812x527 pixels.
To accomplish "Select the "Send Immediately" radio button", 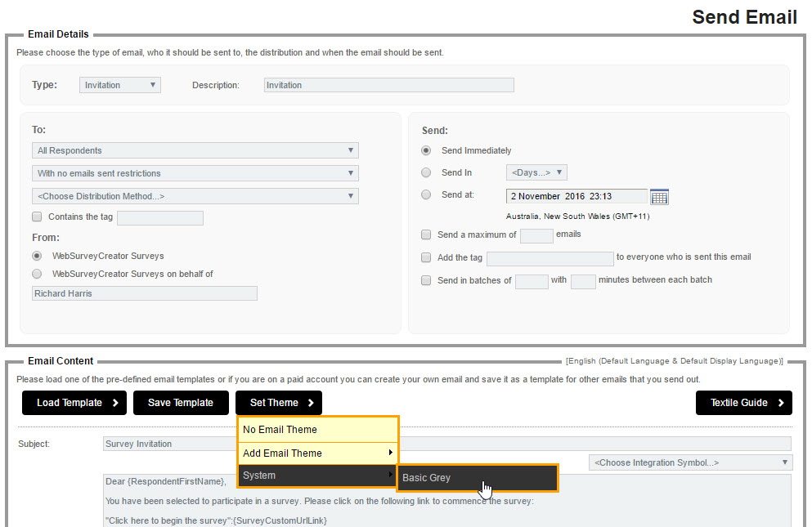I will click(426, 150).
